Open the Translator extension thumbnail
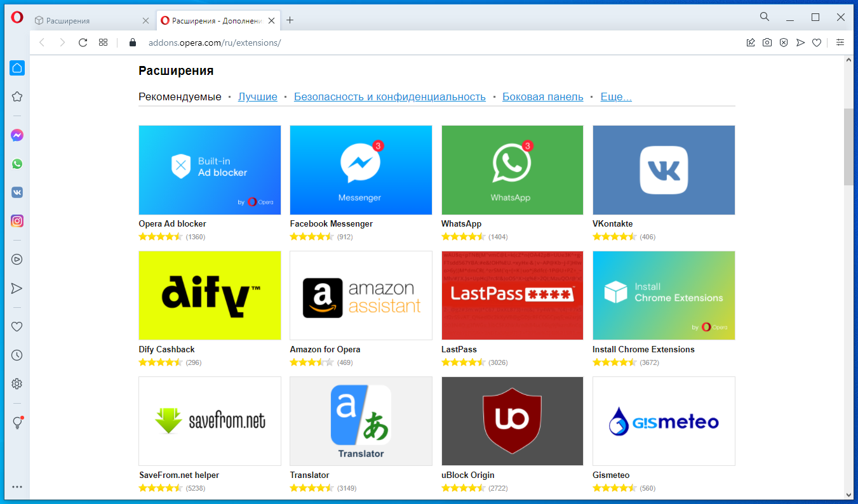The image size is (858, 504). click(361, 421)
